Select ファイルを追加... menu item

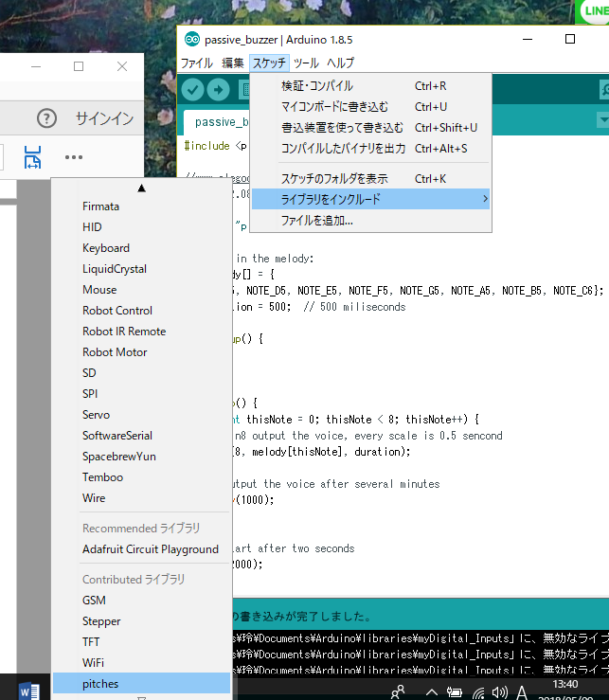[x=370, y=220]
